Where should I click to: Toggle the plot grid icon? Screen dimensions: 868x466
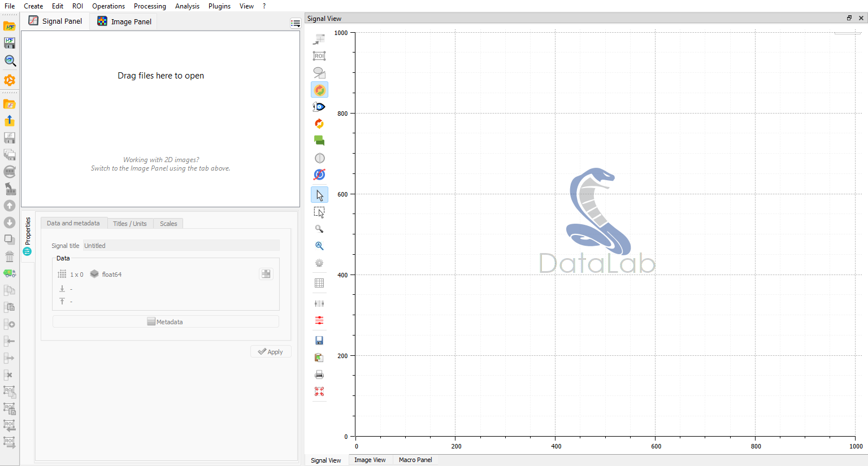(319, 283)
